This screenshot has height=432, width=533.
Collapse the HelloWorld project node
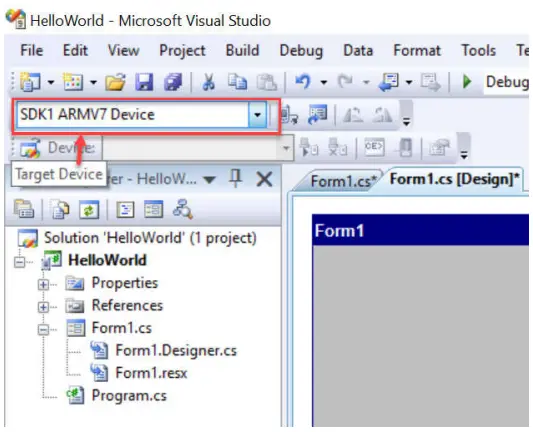[20, 262]
